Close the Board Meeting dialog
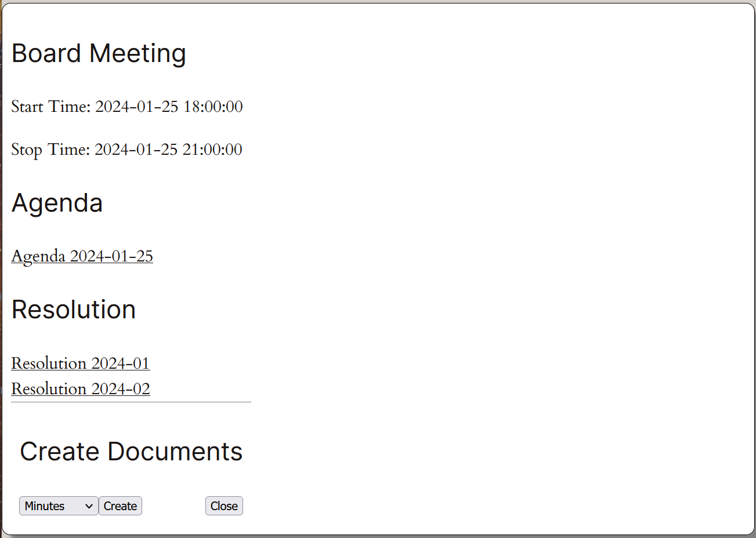The image size is (756, 538). (224, 506)
